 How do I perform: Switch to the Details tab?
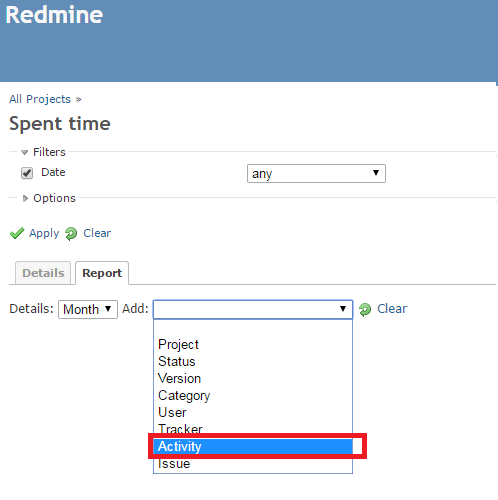pos(43,273)
